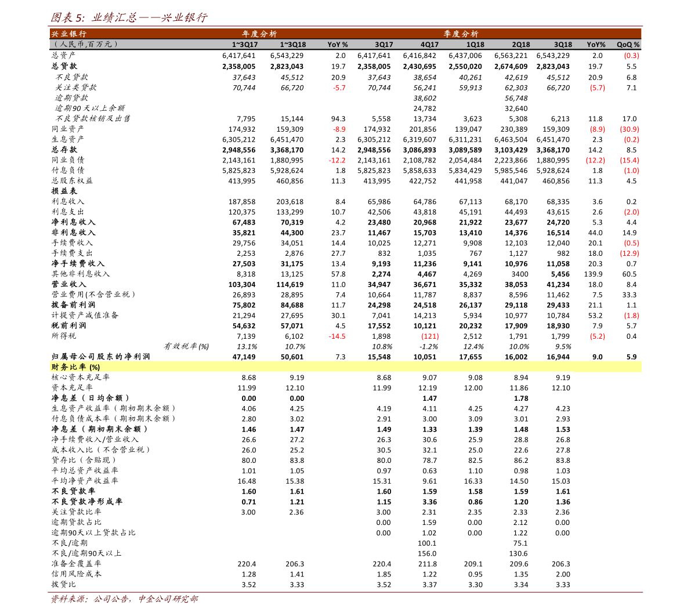This screenshot has width=691, height=616.
Task: Click the "4Q17" column header
Action: [429, 45]
